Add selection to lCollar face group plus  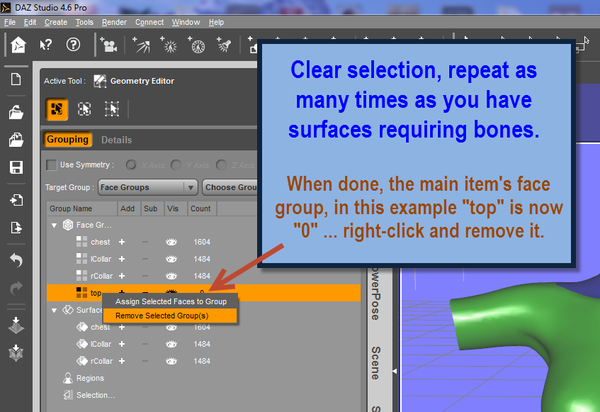click(122, 259)
